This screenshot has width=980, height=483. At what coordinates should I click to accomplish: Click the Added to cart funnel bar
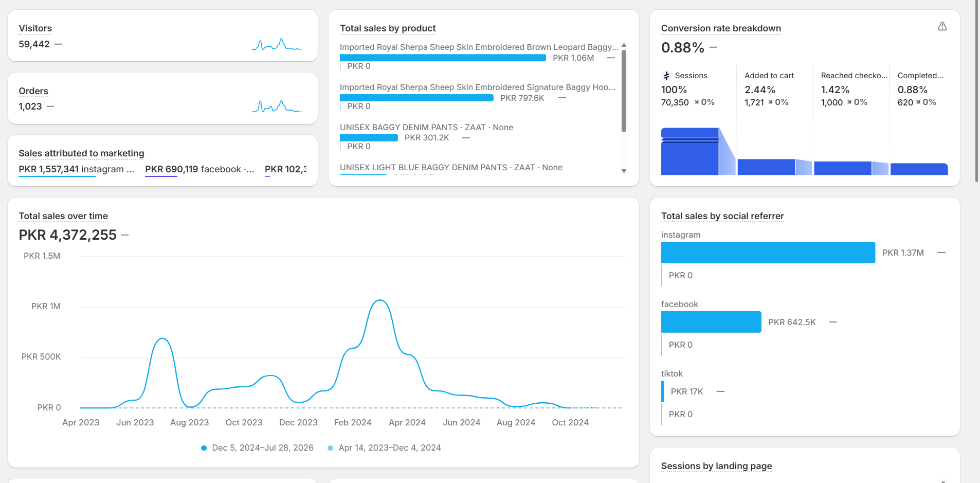(766, 167)
